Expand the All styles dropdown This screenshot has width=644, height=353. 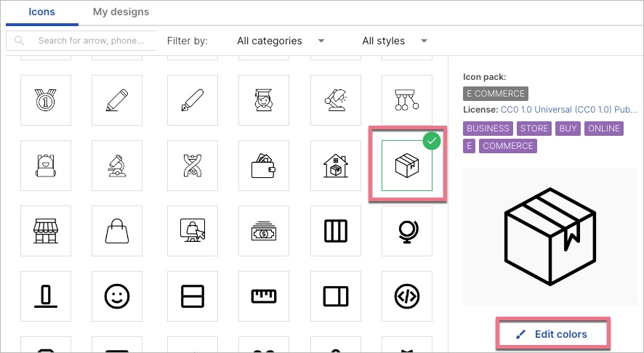pyautogui.click(x=395, y=41)
